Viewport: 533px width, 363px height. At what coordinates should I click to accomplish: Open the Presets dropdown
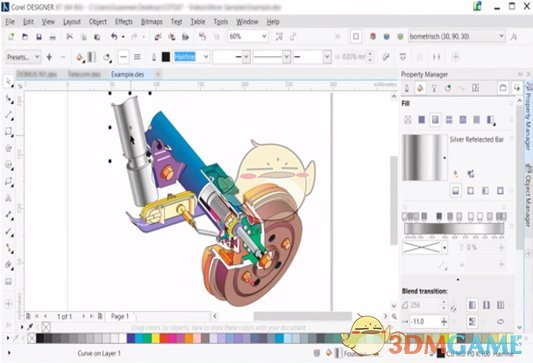pos(23,57)
